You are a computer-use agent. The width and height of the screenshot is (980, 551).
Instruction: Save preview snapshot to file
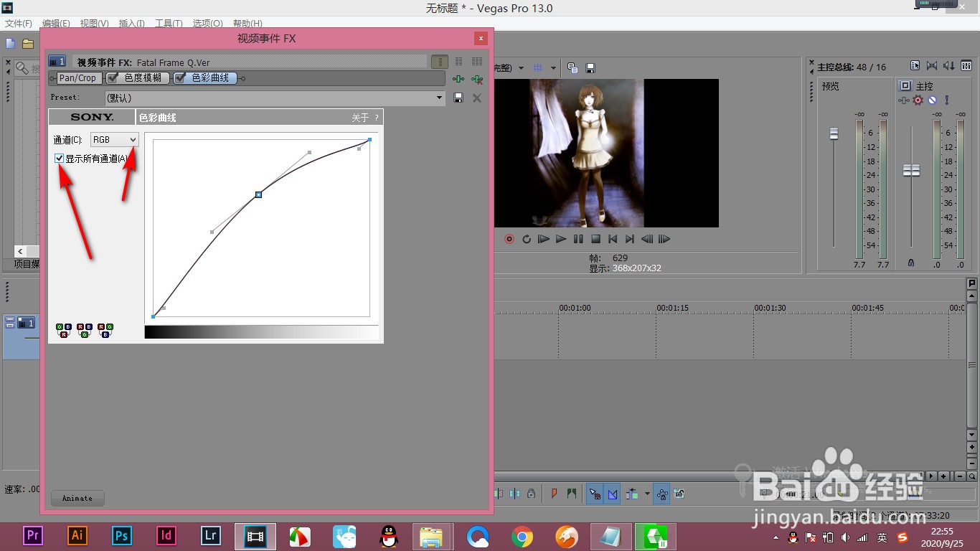coord(590,68)
